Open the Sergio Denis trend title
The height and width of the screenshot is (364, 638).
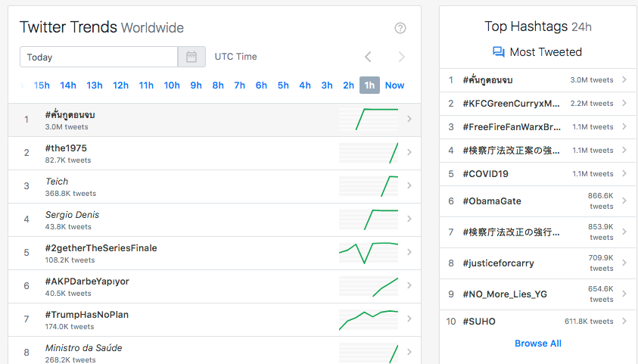pos(72,215)
